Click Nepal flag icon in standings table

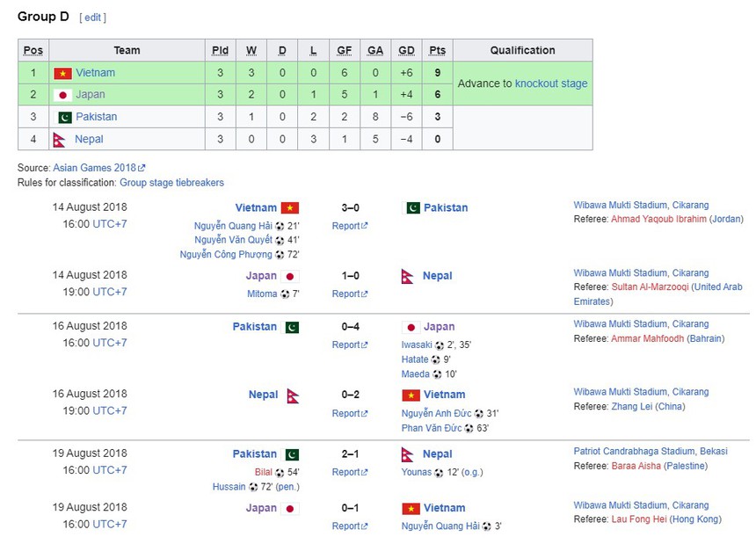click(x=60, y=139)
